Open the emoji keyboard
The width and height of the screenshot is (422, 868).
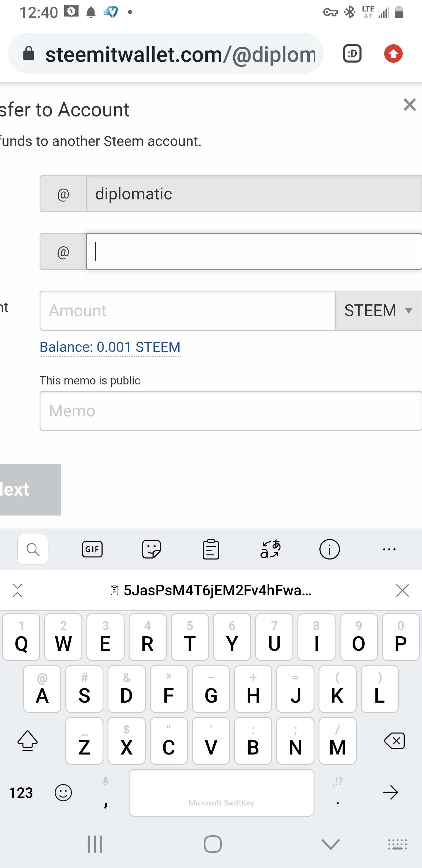tap(63, 793)
